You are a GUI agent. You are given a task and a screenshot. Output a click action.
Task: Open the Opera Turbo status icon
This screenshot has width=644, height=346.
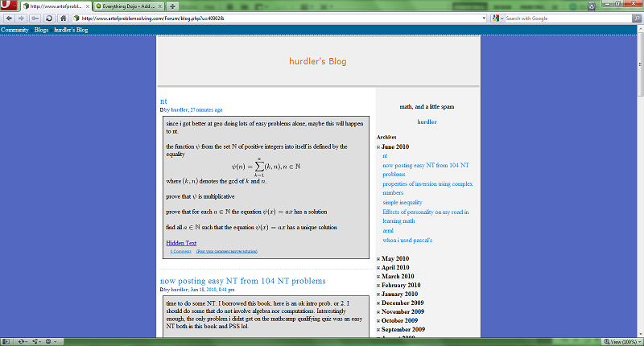click(x=50, y=341)
